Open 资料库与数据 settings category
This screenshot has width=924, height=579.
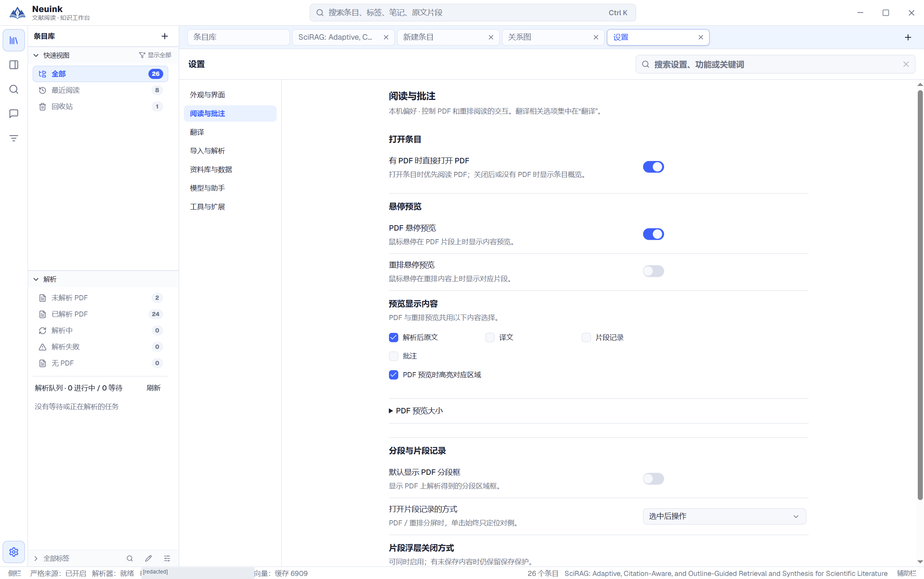tap(230, 170)
